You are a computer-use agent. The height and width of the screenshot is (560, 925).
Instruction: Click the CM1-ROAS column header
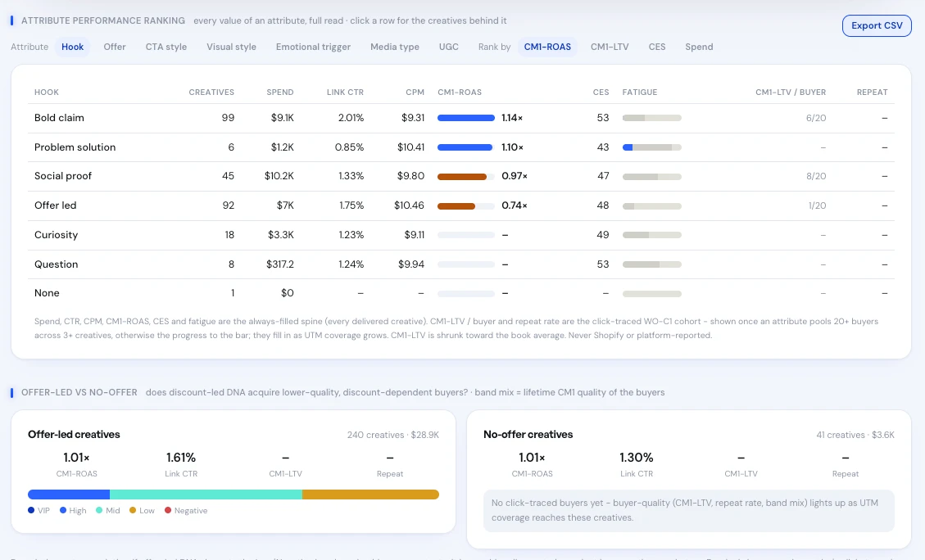click(460, 92)
